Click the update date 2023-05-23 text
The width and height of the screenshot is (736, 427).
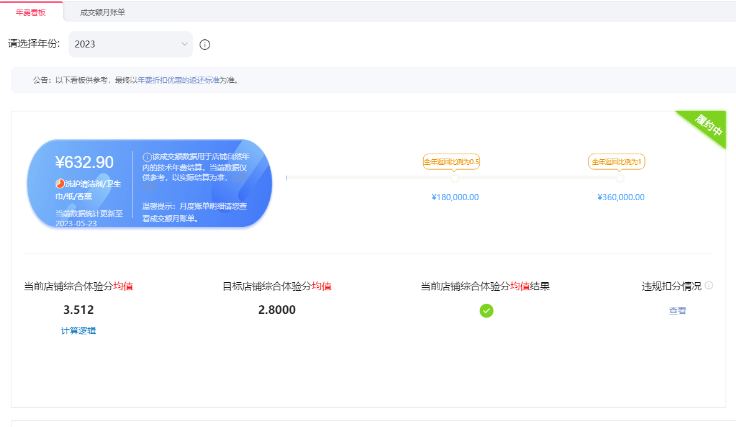76,223
